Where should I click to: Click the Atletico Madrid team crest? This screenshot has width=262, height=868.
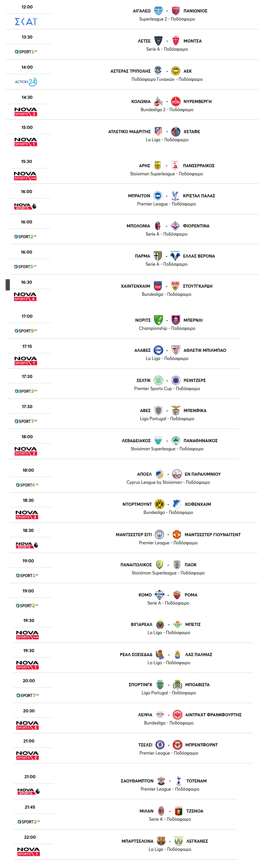pyautogui.click(x=158, y=131)
